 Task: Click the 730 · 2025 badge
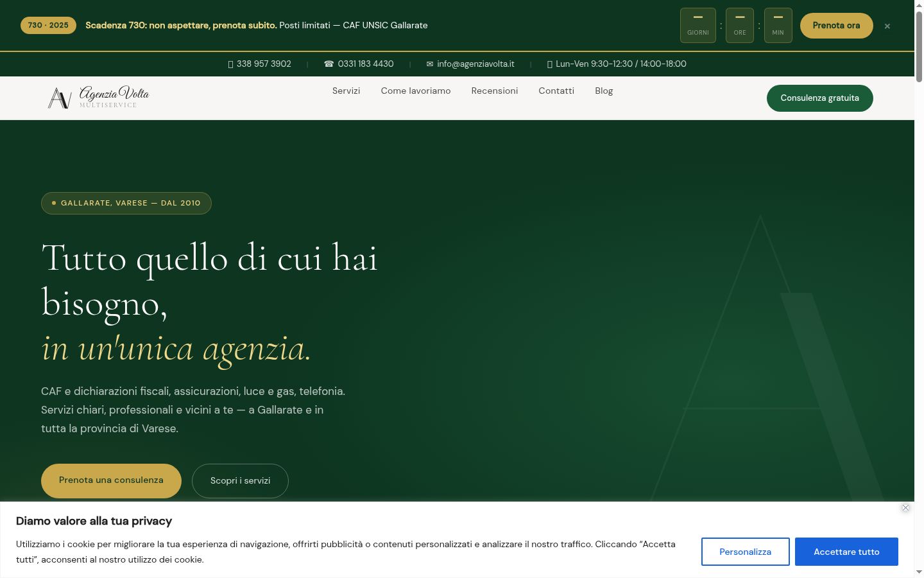click(48, 25)
